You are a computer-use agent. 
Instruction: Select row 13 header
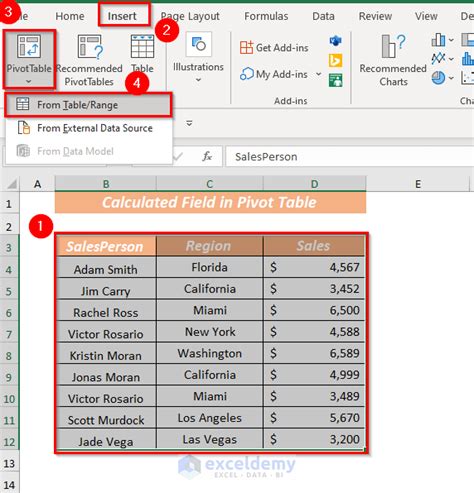[9, 463]
